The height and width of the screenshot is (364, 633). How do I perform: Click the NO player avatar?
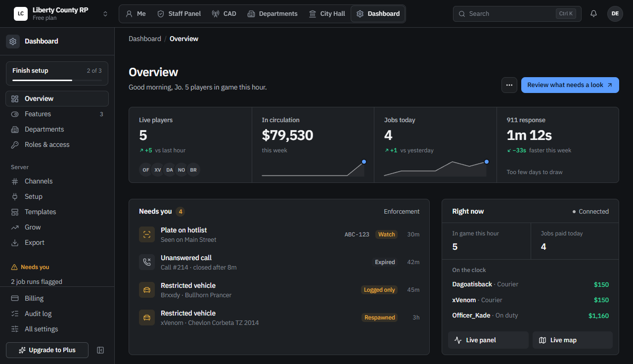pyautogui.click(x=181, y=170)
